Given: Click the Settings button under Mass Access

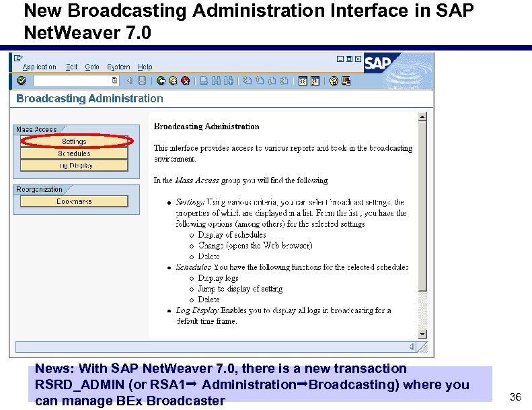Looking at the screenshot, I should click(x=74, y=141).
